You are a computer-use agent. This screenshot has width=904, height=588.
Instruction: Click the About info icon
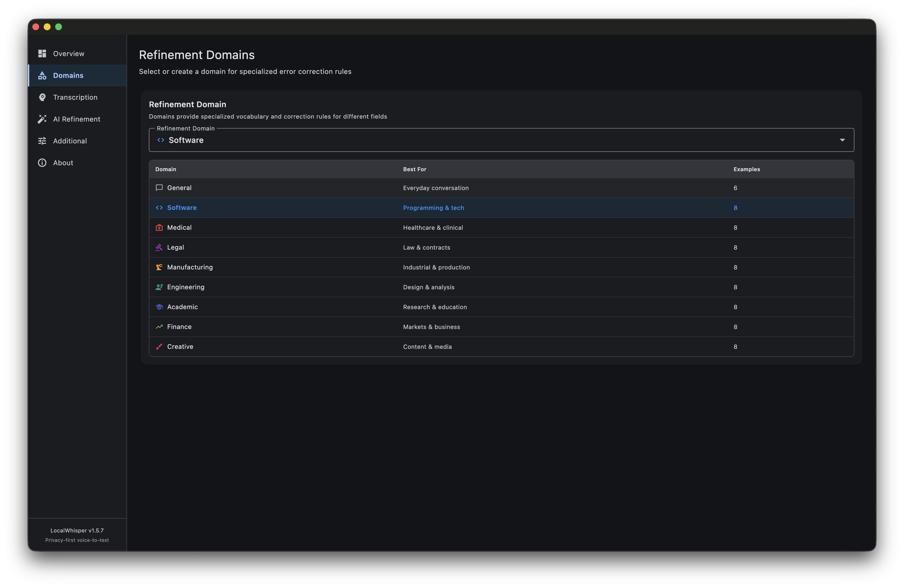(42, 163)
